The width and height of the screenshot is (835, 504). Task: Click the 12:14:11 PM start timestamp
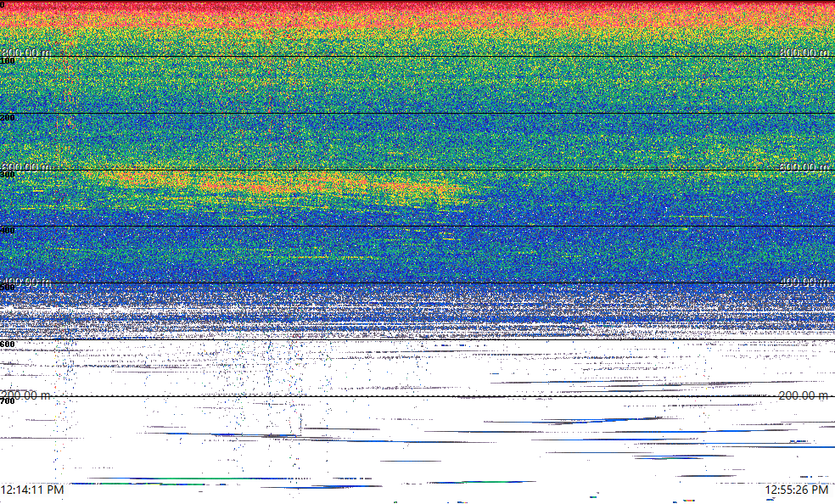32,489
